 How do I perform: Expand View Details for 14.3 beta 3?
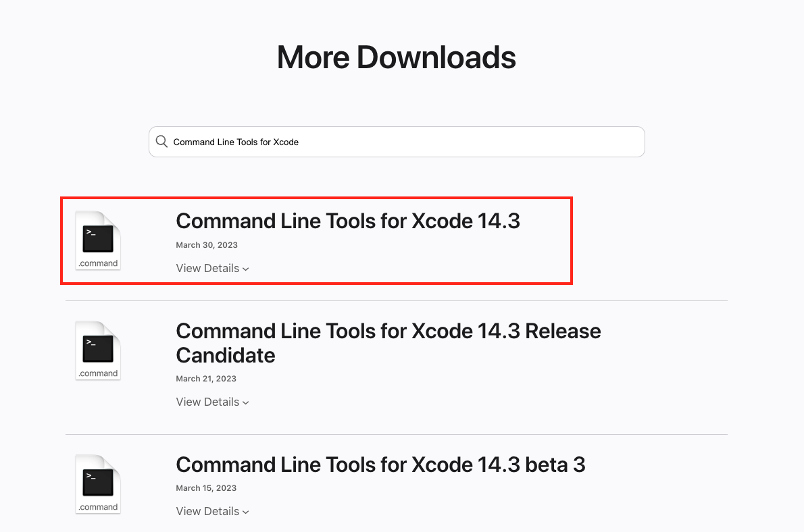212,511
